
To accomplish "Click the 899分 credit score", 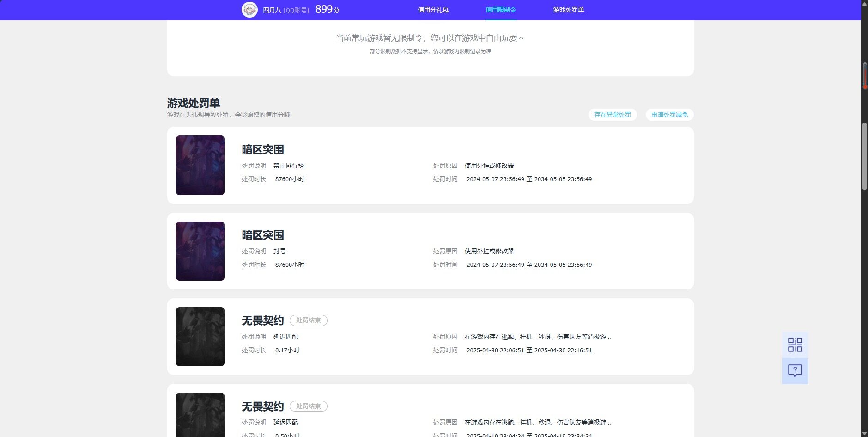I will click(x=327, y=9).
